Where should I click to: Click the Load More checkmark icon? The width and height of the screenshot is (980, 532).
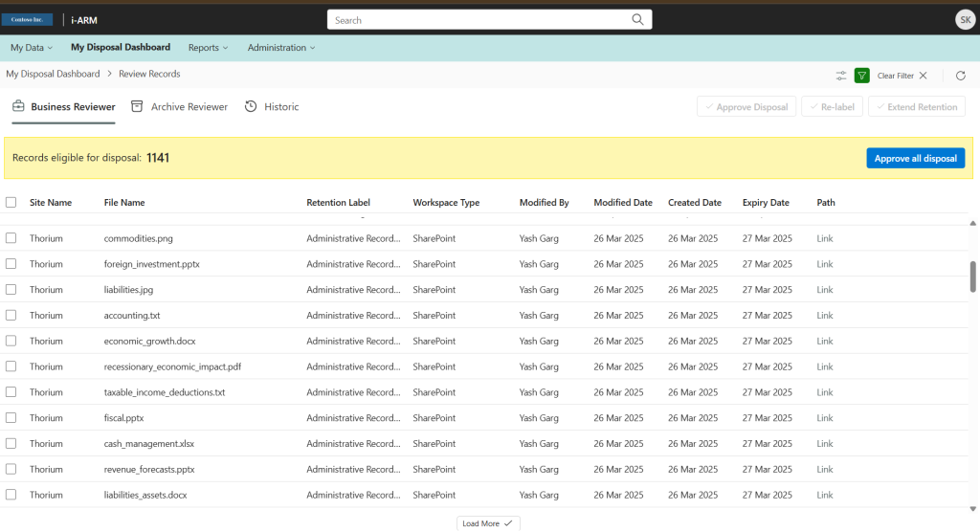508,523
